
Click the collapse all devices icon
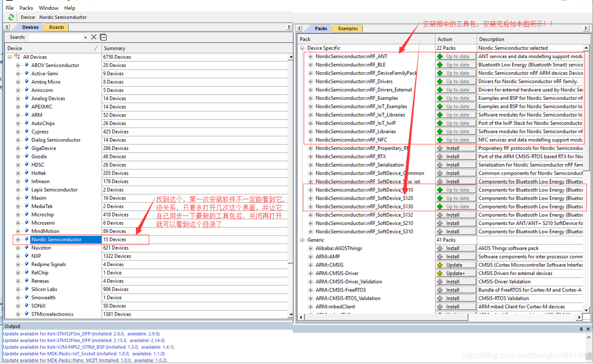[104, 37]
